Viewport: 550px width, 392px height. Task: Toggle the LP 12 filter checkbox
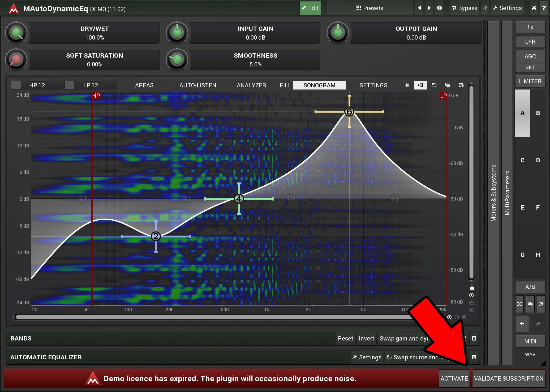coord(70,85)
